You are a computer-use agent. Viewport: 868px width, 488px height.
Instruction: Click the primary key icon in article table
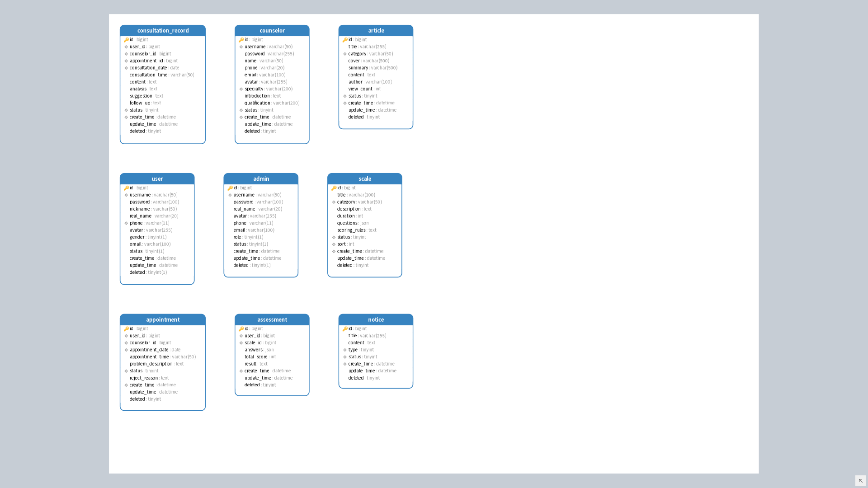tap(345, 40)
